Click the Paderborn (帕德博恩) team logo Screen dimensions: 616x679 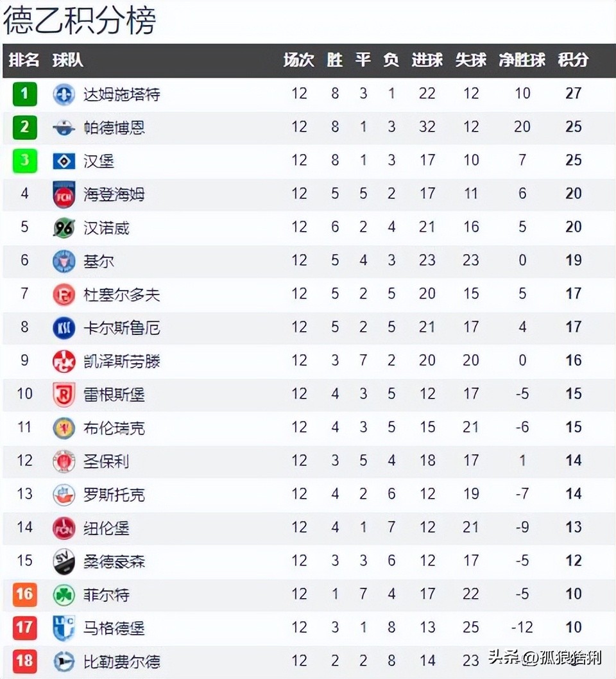click(64, 128)
